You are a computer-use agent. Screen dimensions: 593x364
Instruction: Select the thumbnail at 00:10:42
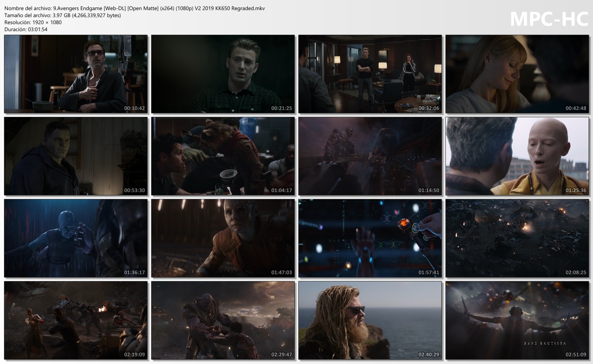point(76,74)
